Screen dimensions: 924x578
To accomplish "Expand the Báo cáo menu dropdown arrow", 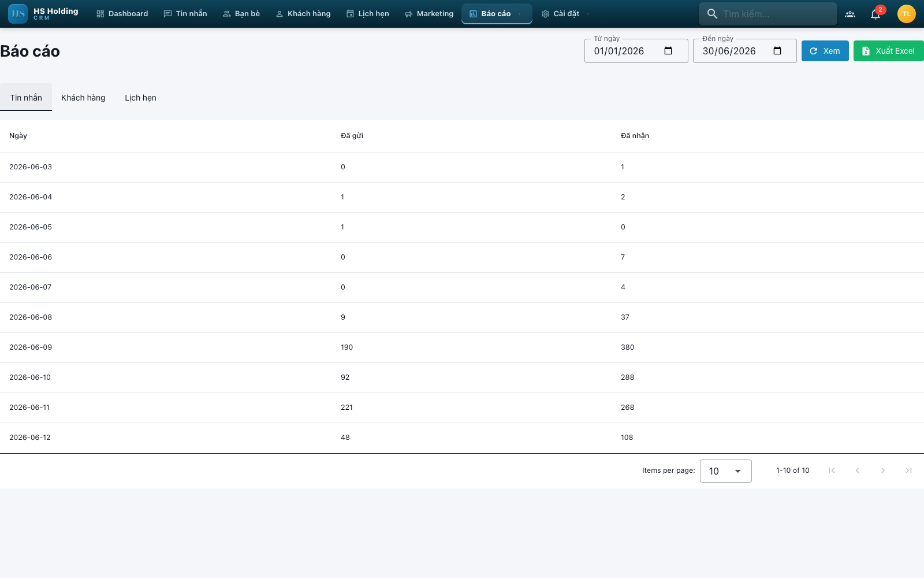I will tap(520, 14).
